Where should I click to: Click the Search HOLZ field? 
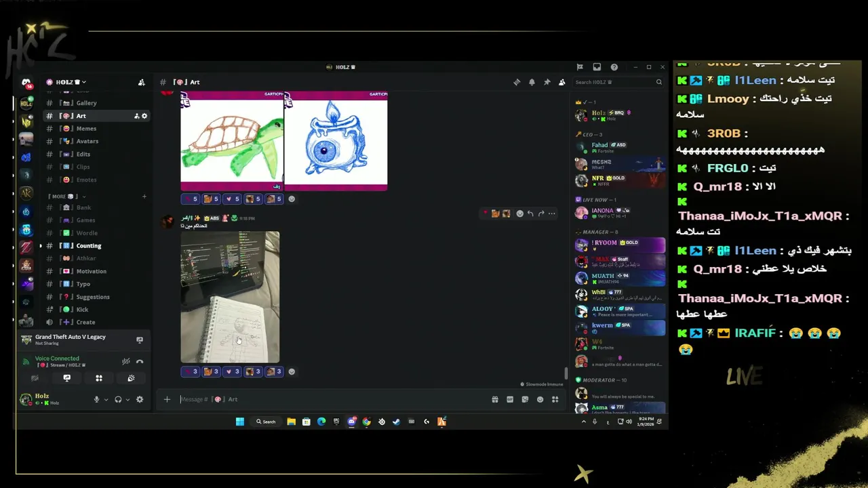coord(618,82)
